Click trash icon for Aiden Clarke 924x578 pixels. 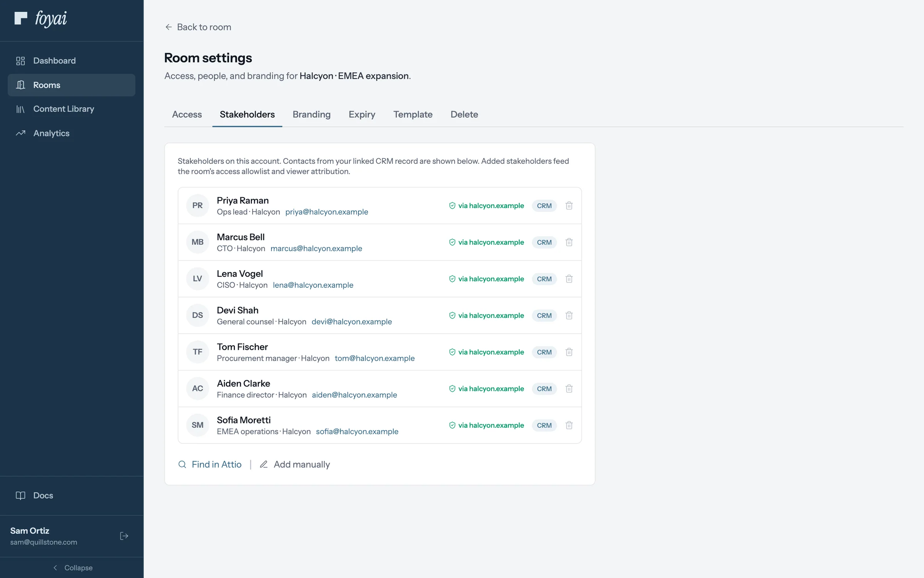pos(569,389)
